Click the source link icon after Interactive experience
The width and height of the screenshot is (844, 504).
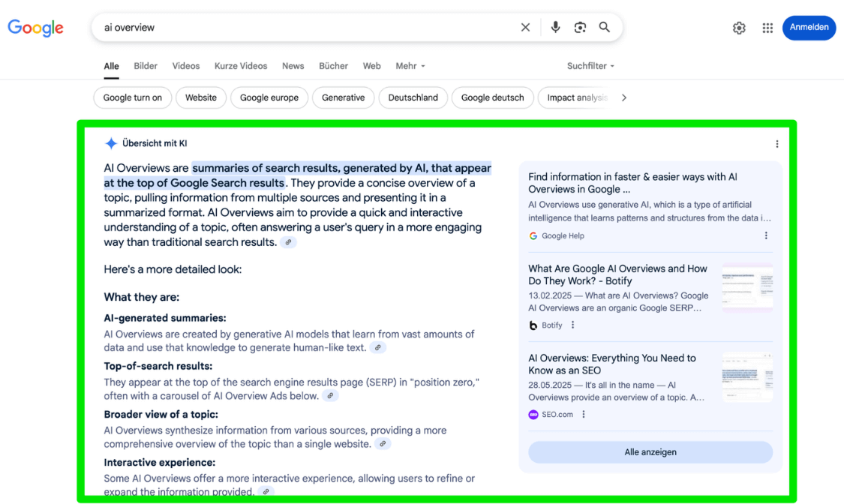click(266, 492)
